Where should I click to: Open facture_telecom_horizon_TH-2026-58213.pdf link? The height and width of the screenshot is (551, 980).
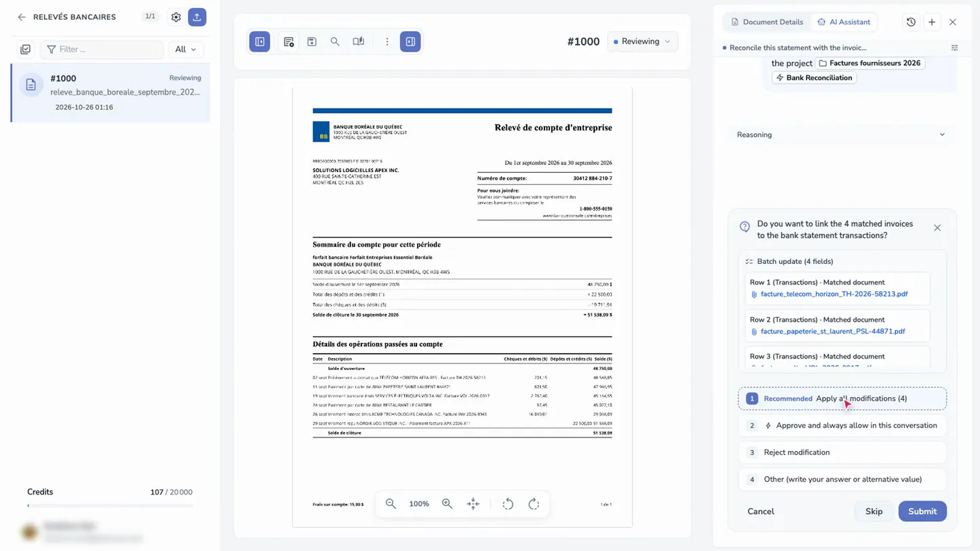click(834, 295)
